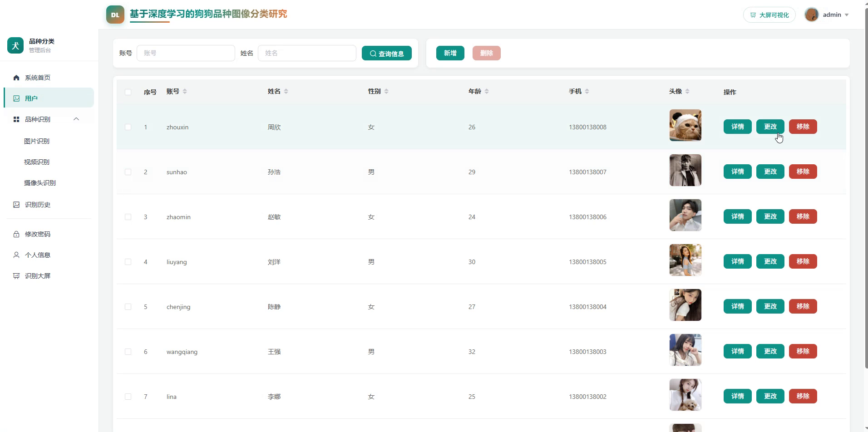868x432 pixels.
Task: Check the checkbox for liuyang row
Action: (128, 262)
